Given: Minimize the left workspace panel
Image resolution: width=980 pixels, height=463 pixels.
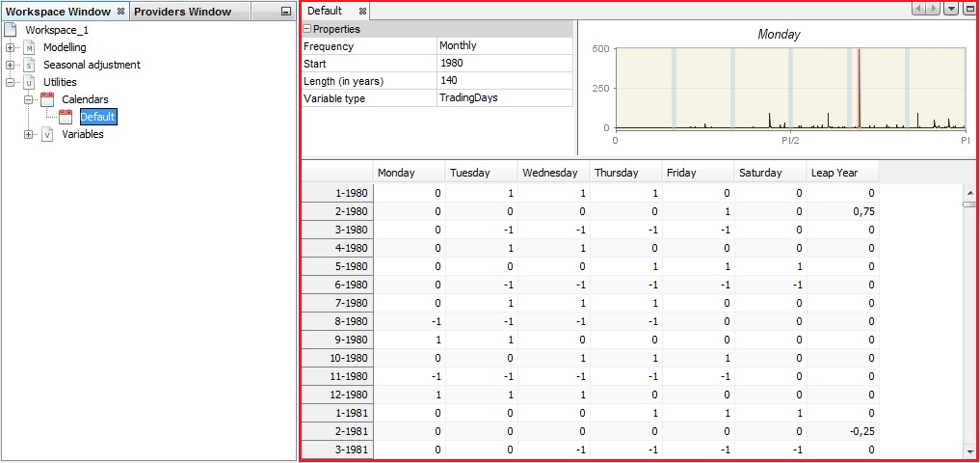Looking at the screenshot, I should 285,12.
